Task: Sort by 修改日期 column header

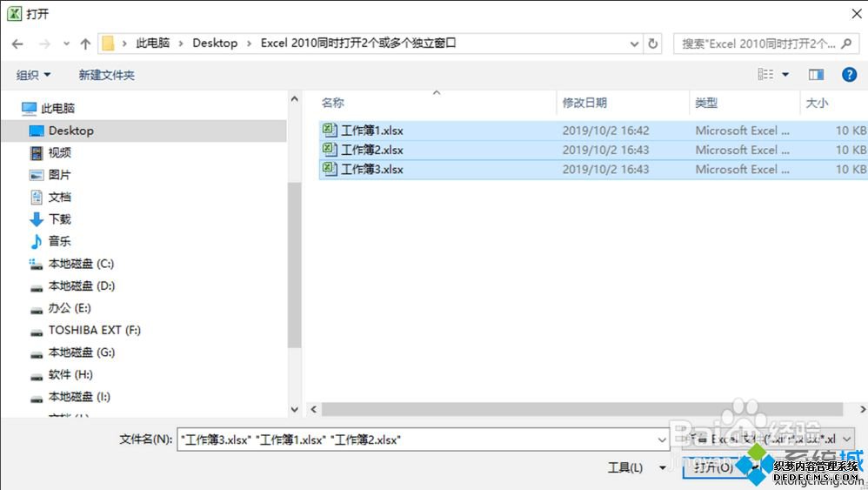Action: point(584,103)
